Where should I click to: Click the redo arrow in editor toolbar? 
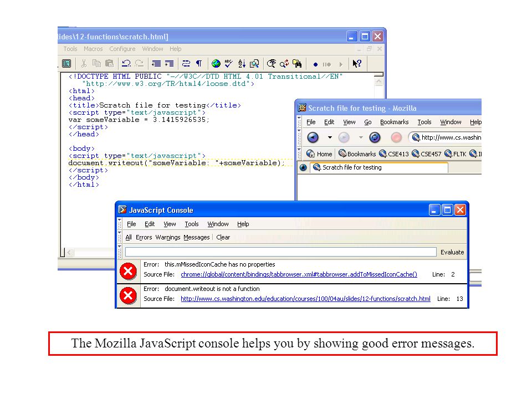(x=139, y=63)
